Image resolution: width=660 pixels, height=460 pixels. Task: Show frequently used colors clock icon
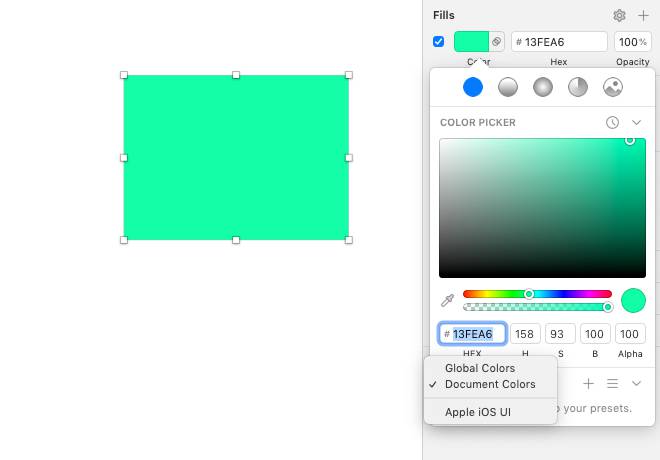pyautogui.click(x=612, y=122)
